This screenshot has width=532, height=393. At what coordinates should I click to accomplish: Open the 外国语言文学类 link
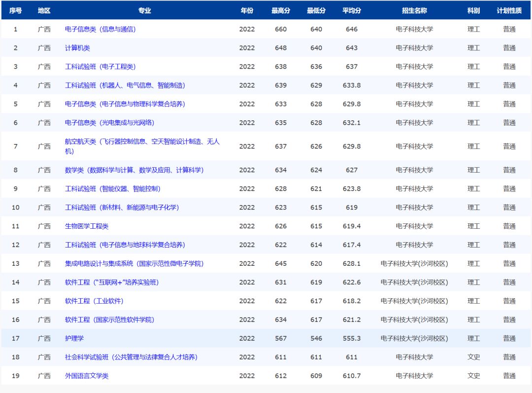87,375
